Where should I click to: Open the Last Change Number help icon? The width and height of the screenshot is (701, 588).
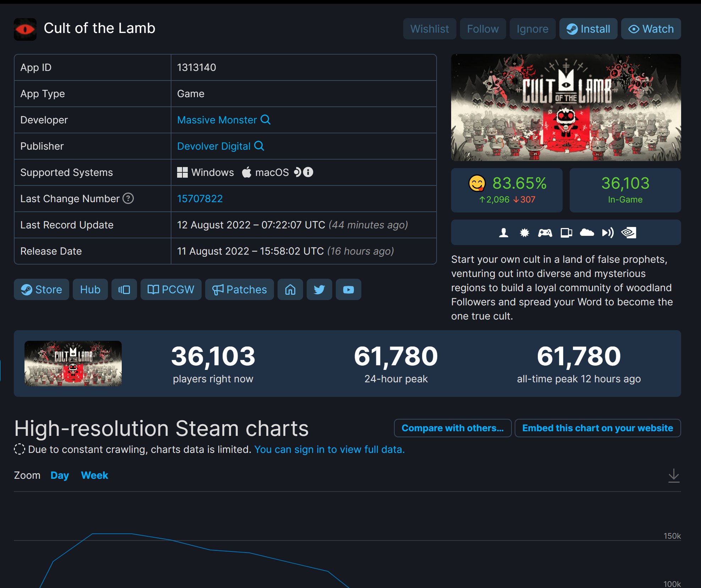coord(128,198)
